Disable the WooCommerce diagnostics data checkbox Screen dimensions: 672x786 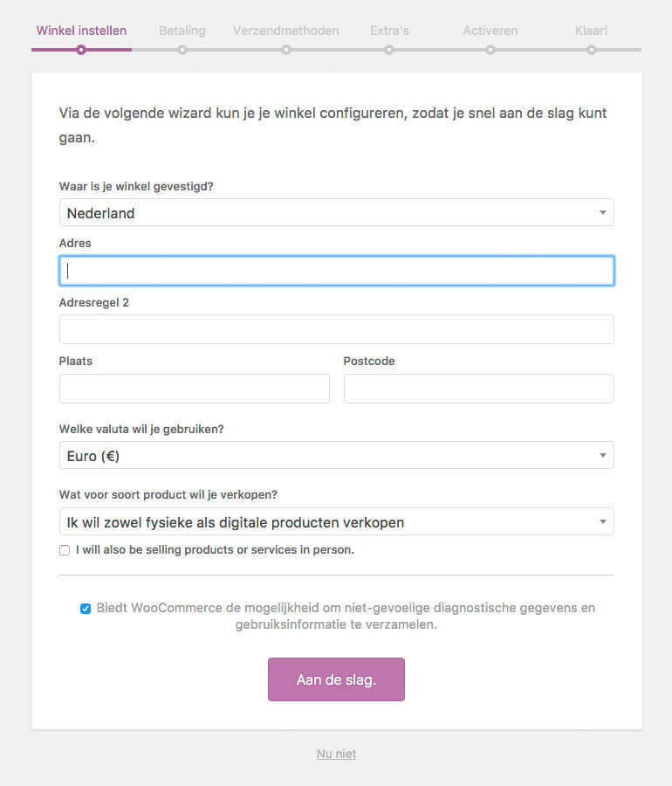click(85, 608)
